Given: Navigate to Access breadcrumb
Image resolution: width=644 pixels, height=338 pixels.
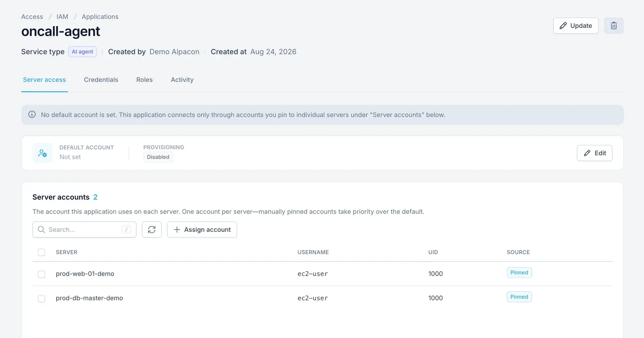Looking at the screenshot, I should click(x=32, y=17).
